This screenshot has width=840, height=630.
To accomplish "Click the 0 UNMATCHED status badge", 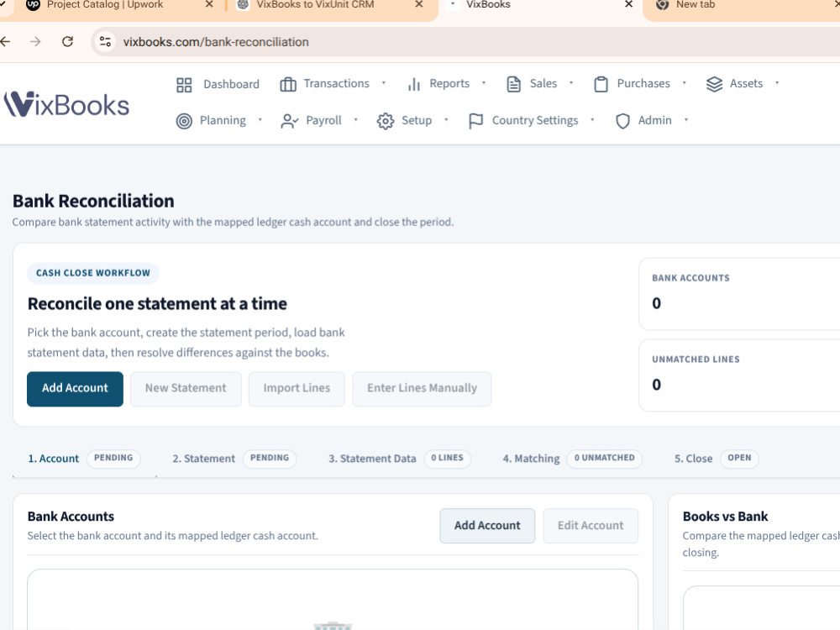I will [x=604, y=458].
